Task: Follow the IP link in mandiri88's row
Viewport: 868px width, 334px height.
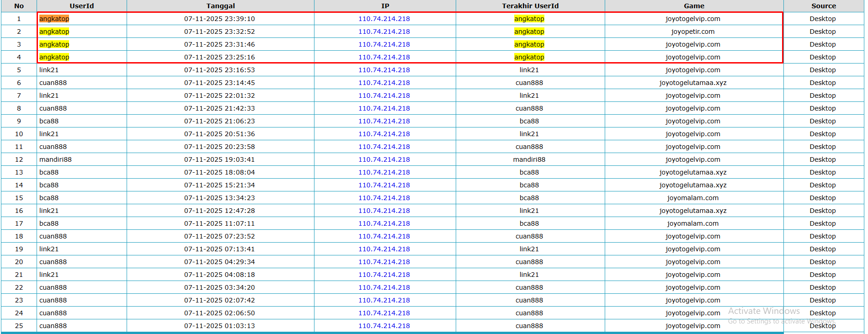Action: [x=384, y=159]
